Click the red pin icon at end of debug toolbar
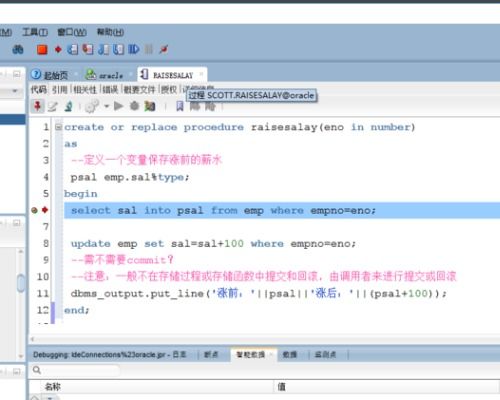500x400 pixels. 164,50
